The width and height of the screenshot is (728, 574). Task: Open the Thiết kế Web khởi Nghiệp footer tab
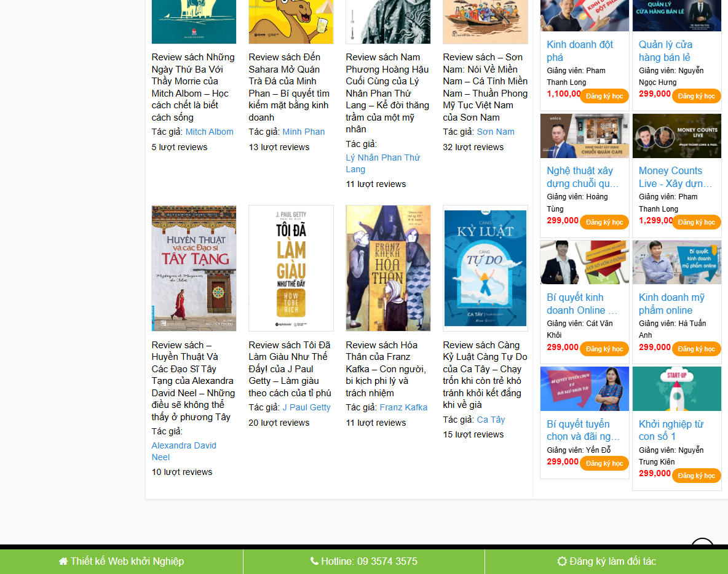[121, 562]
